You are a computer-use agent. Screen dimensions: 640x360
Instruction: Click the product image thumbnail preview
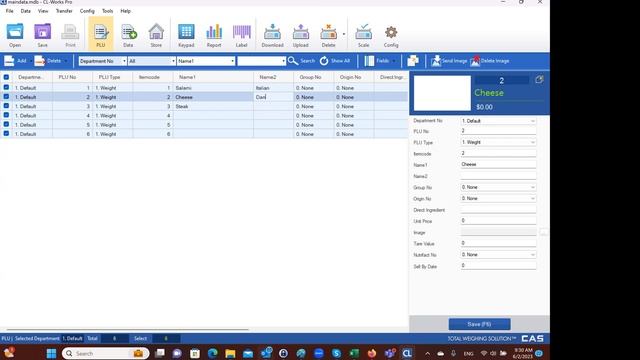tap(442, 93)
